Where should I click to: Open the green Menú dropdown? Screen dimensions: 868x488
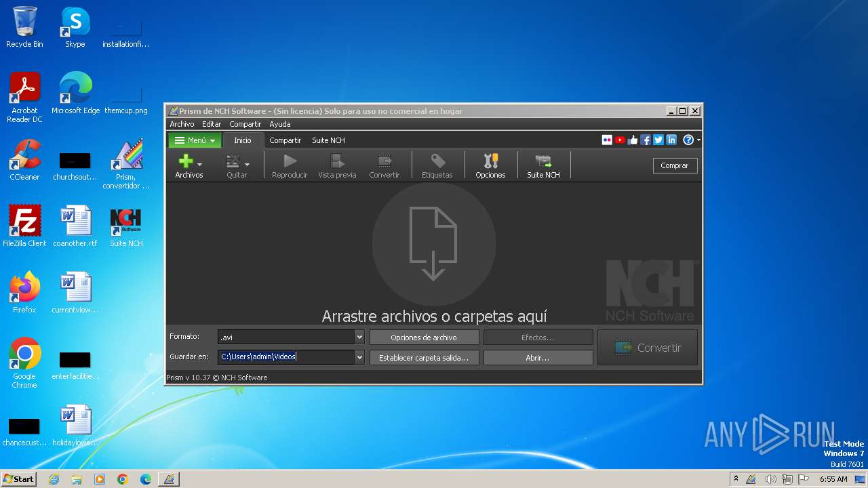pyautogui.click(x=195, y=140)
